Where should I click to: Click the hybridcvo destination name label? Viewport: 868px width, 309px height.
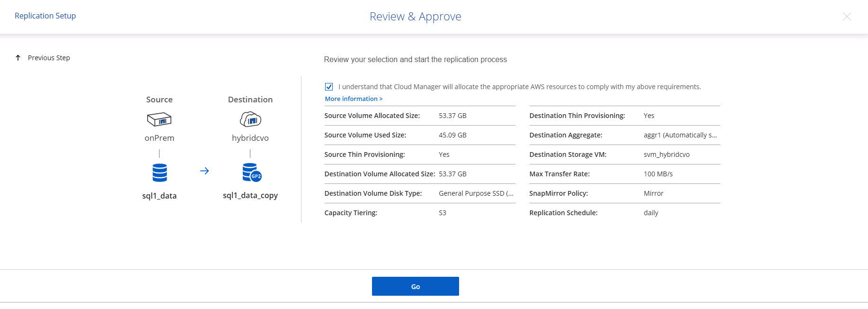[250, 138]
